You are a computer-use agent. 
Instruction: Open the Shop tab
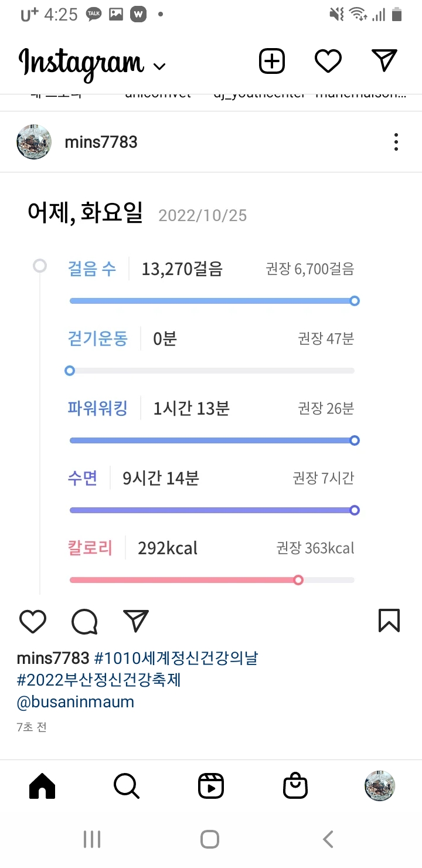click(295, 786)
